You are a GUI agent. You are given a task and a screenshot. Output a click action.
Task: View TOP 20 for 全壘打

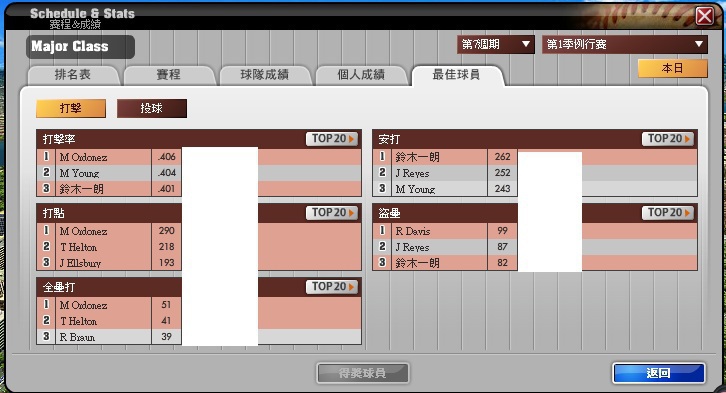pyautogui.click(x=332, y=287)
